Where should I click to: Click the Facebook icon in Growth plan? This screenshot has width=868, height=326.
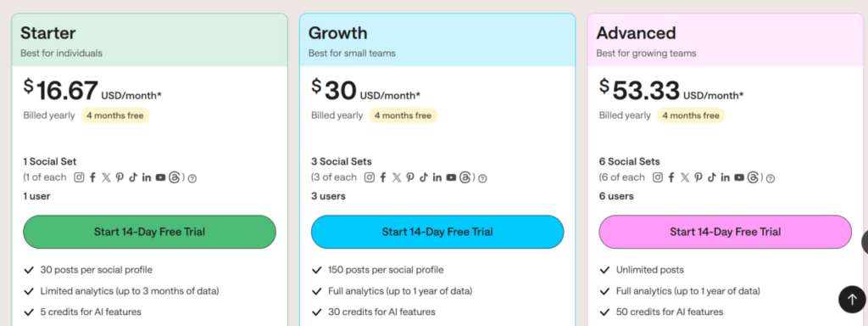click(x=382, y=177)
